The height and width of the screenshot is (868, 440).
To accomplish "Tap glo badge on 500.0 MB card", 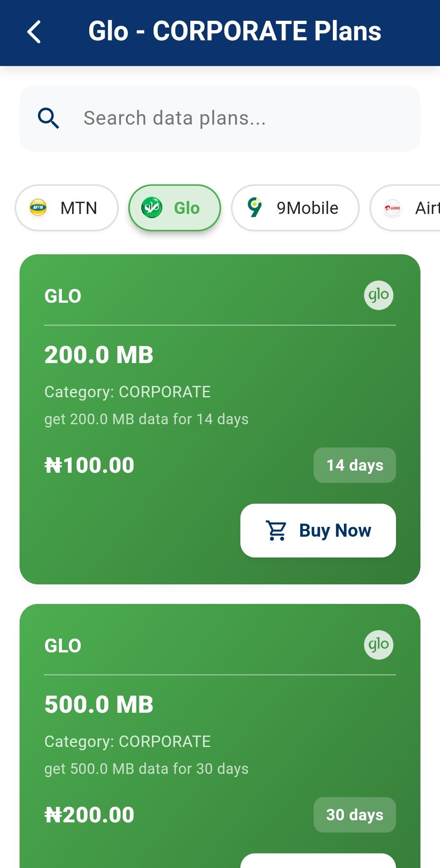I will tap(378, 645).
